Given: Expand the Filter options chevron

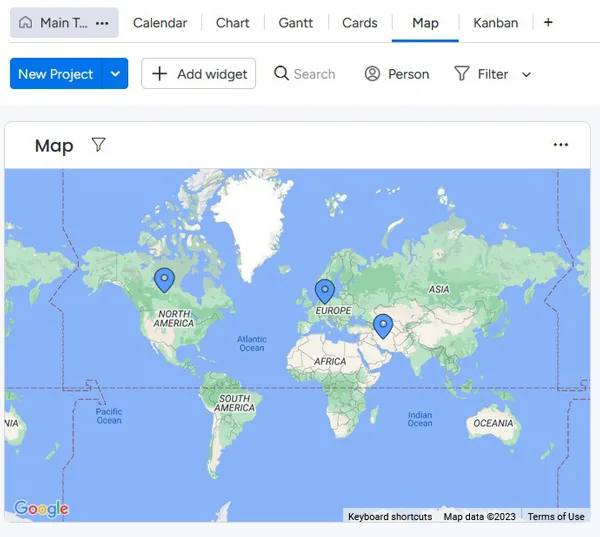Looking at the screenshot, I should 527,74.
